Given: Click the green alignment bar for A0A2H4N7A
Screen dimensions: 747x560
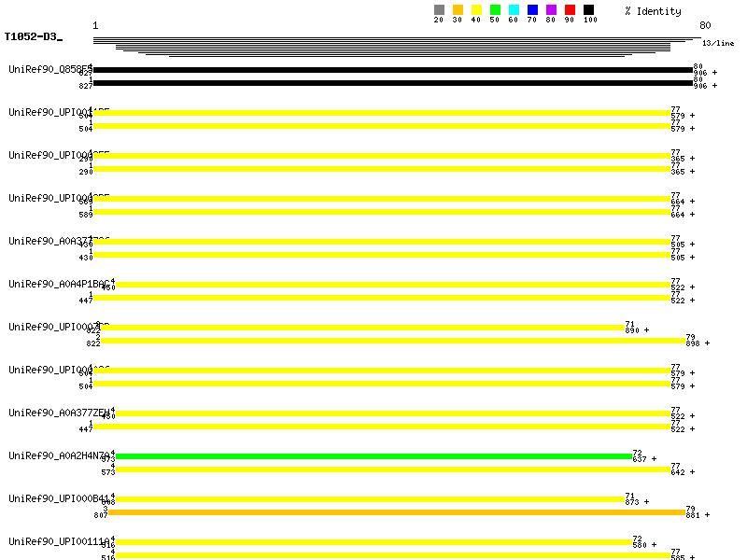Looking at the screenshot, I should (372, 456).
